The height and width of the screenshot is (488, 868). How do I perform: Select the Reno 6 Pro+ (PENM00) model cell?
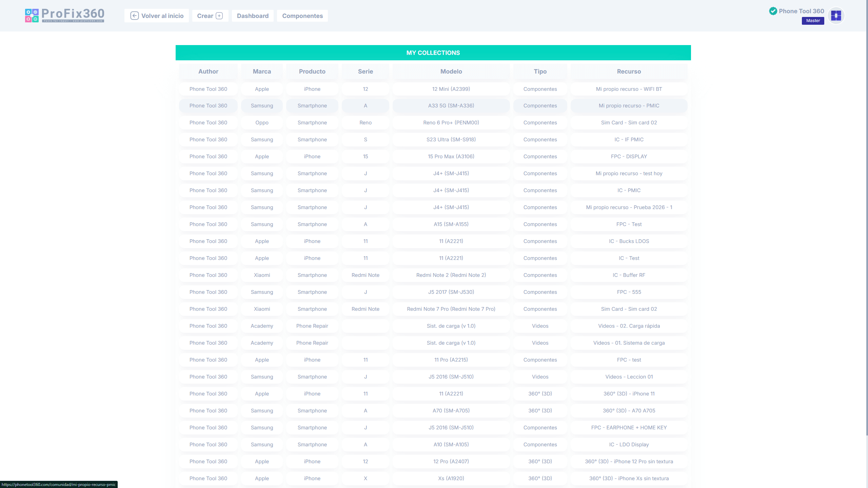tap(451, 123)
